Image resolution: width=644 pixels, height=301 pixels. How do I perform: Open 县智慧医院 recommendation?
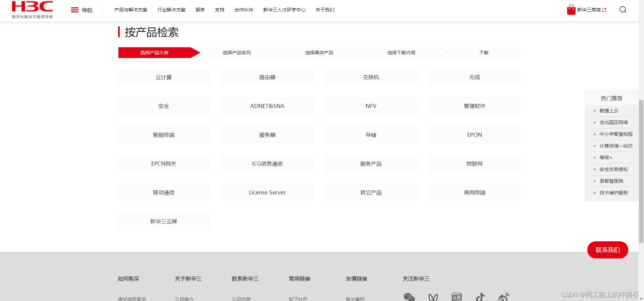[x=611, y=181]
